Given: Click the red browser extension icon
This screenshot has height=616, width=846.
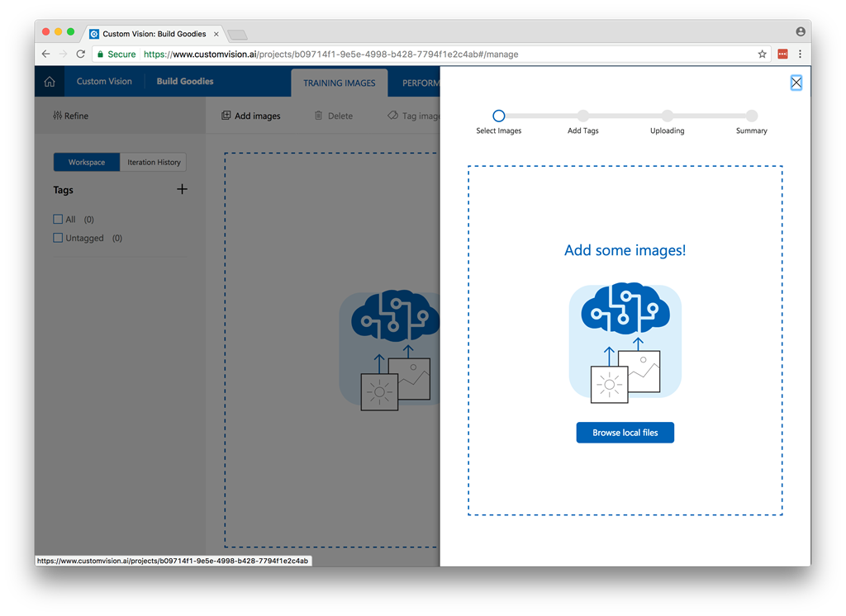Looking at the screenshot, I should 782,54.
